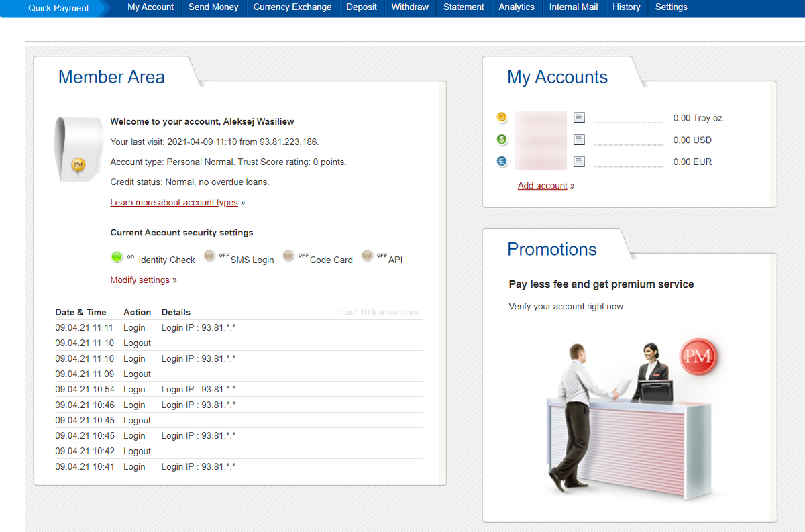The height and width of the screenshot is (532, 805).
Task: Open statement icon for the EUR account
Action: click(x=579, y=162)
